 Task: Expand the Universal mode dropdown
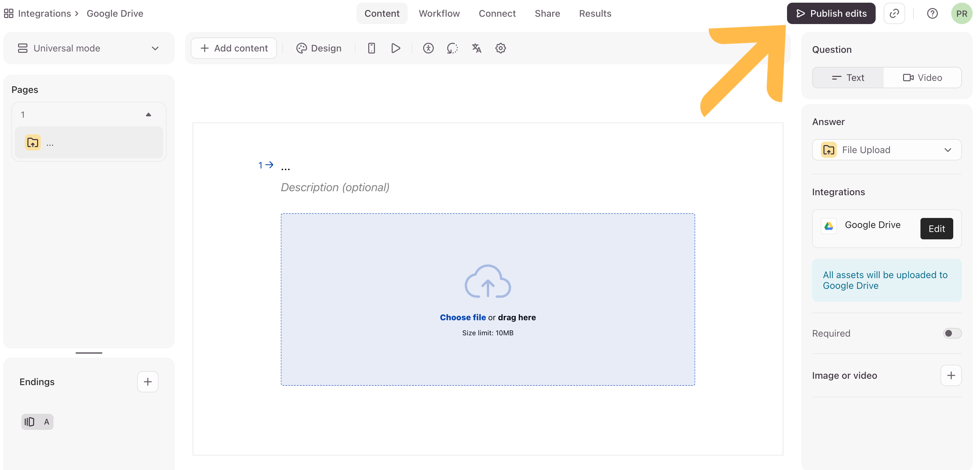click(89, 48)
